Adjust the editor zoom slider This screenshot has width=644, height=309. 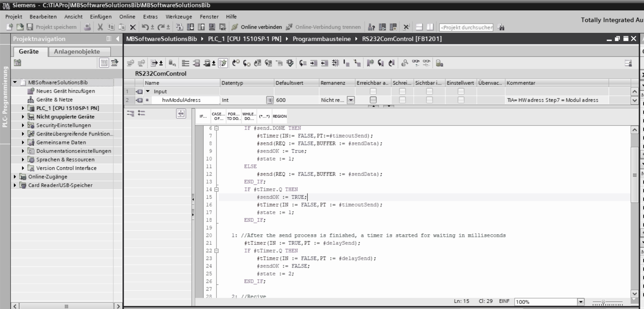603,302
